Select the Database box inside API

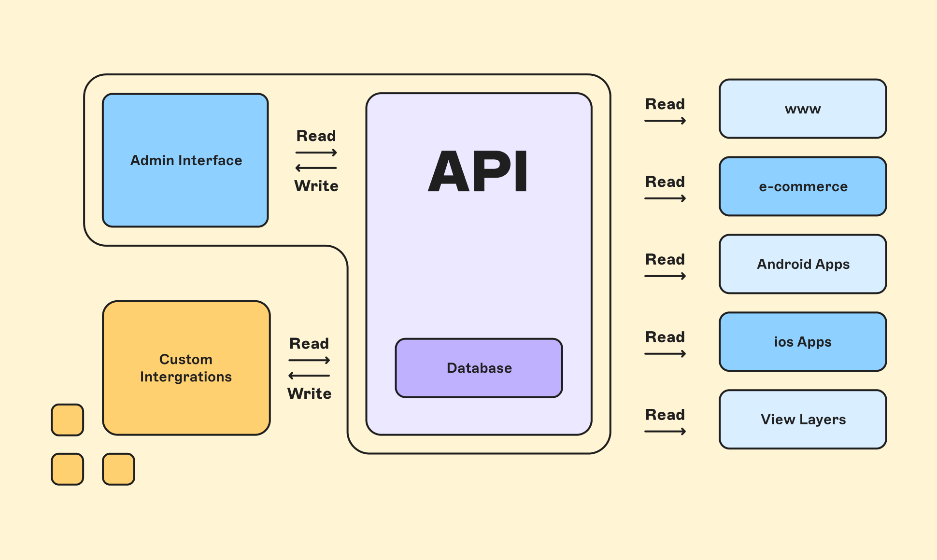click(x=479, y=368)
